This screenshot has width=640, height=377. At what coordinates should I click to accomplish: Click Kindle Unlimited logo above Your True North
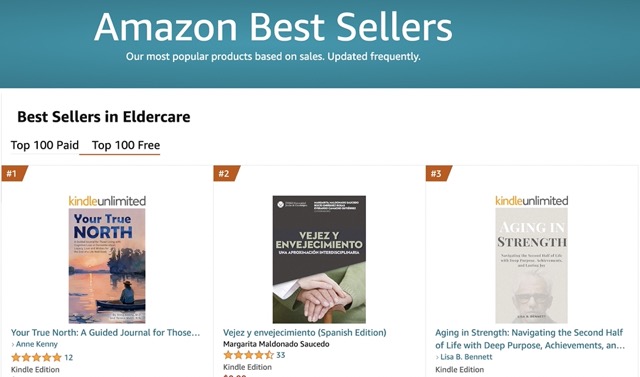click(107, 201)
